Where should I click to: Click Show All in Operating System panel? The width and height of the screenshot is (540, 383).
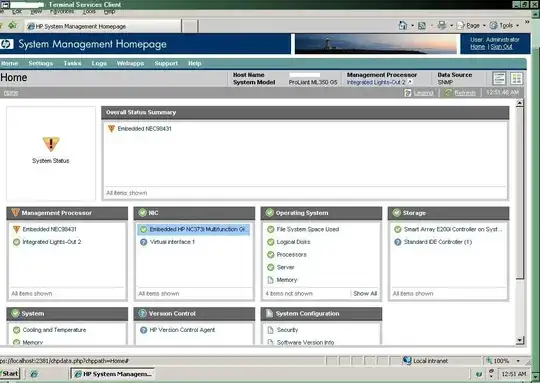[x=365, y=293]
